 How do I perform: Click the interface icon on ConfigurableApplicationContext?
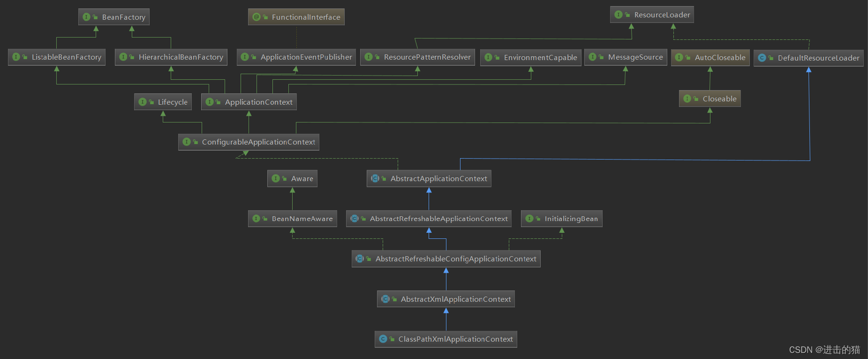186,142
